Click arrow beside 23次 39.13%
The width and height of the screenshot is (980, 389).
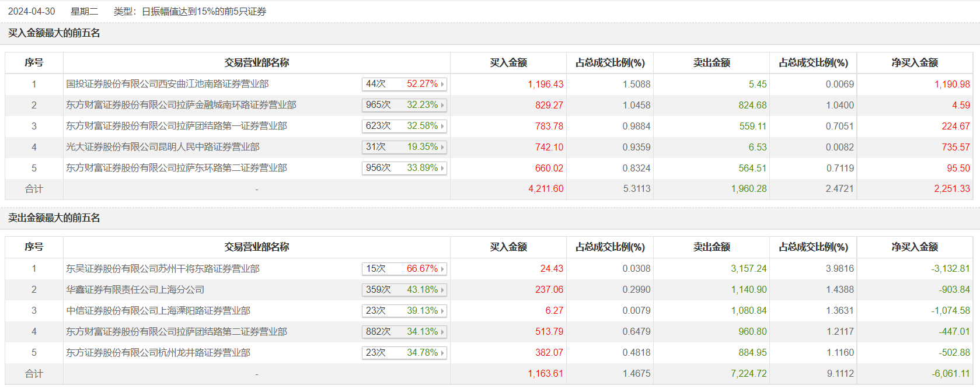pos(442,311)
